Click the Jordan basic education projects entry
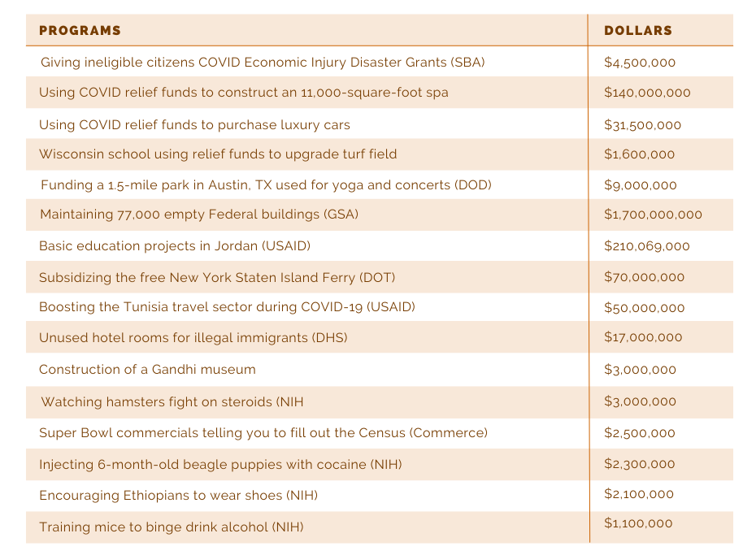 coord(175,246)
